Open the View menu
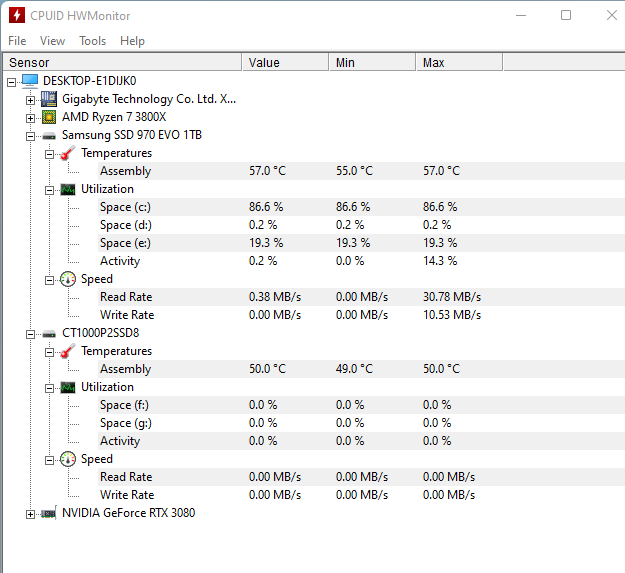This screenshot has width=625, height=573. click(52, 41)
